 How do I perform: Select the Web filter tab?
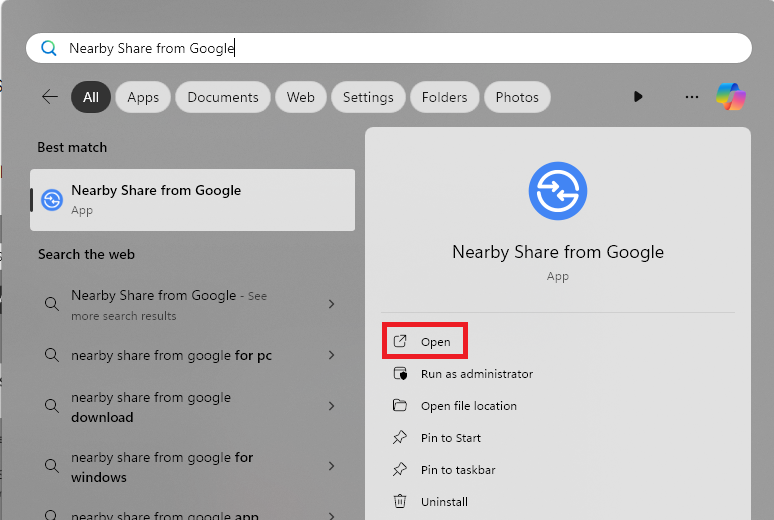click(301, 97)
